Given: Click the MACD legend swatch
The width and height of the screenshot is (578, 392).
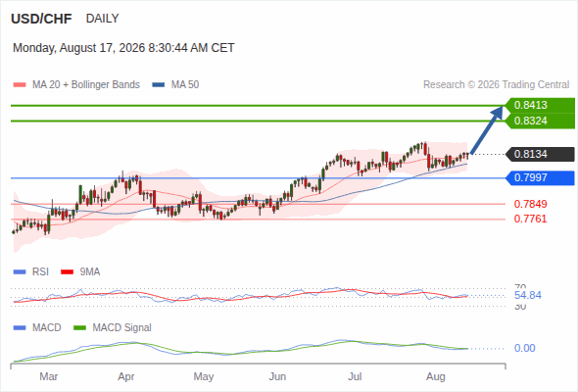Looking at the screenshot, I should pyautogui.click(x=20, y=328).
